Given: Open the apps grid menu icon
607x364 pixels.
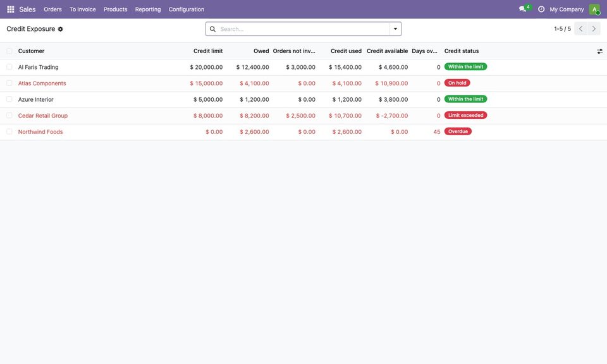Looking at the screenshot, I should pos(11,9).
